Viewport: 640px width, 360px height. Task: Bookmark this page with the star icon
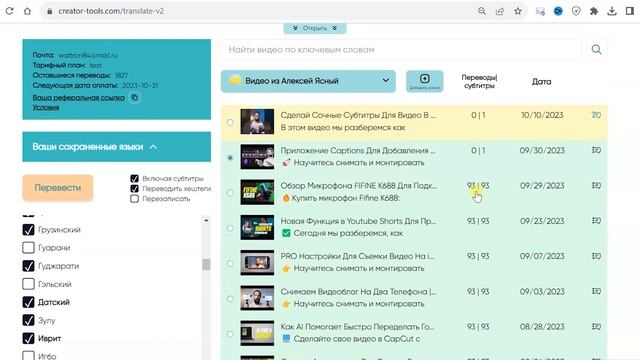(518, 11)
